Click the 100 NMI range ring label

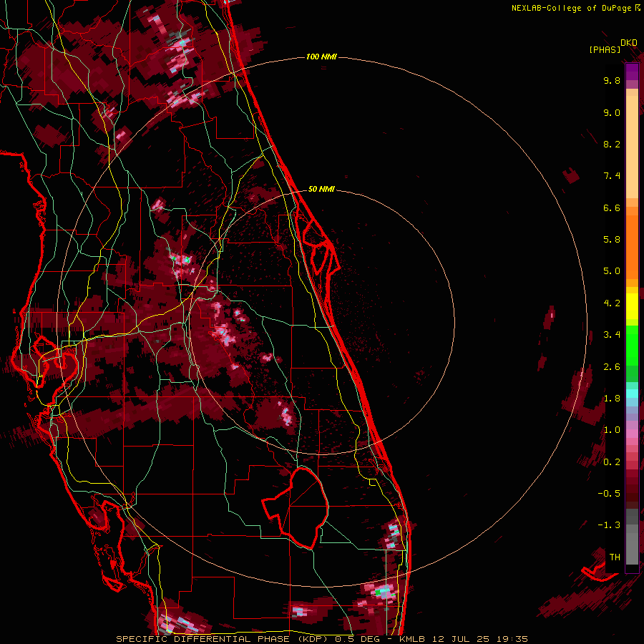coord(321,57)
